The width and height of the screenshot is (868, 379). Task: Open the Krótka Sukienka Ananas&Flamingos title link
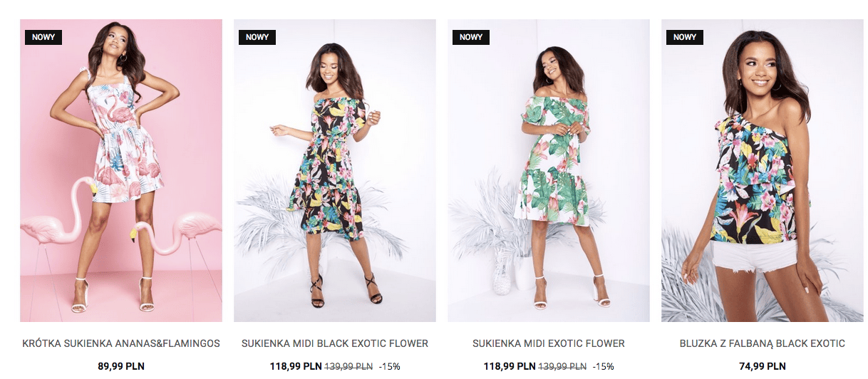(121, 343)
